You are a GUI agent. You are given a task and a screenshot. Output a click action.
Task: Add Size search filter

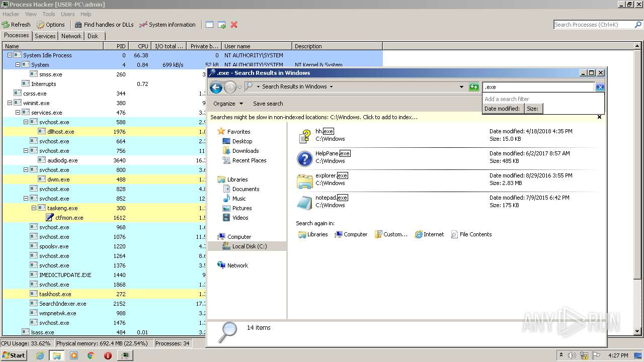pyautogui.click(x=533, y=109)
